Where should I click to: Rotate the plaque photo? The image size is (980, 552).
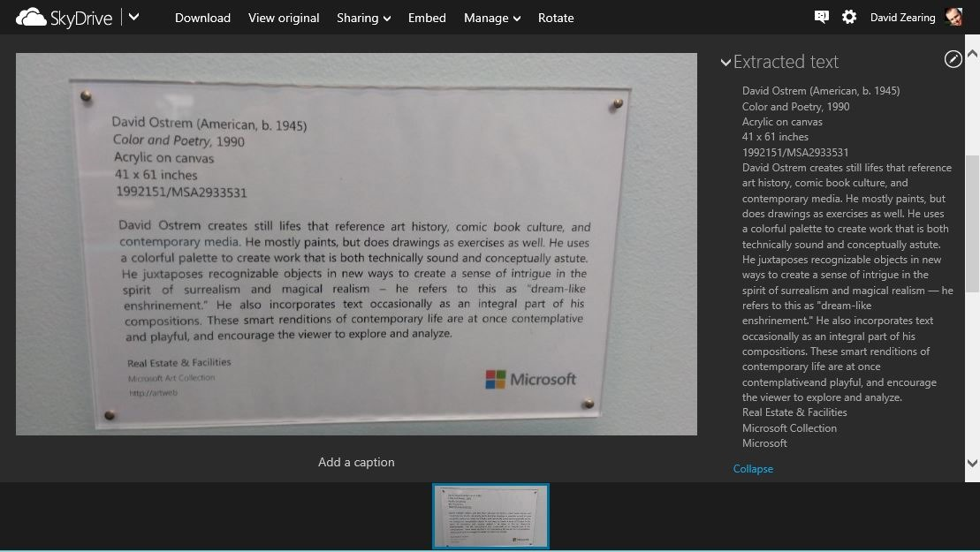click(556, 18)
